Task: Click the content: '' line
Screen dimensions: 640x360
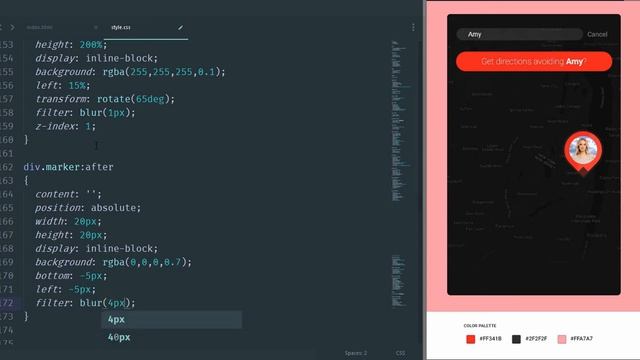Action: 68,194
